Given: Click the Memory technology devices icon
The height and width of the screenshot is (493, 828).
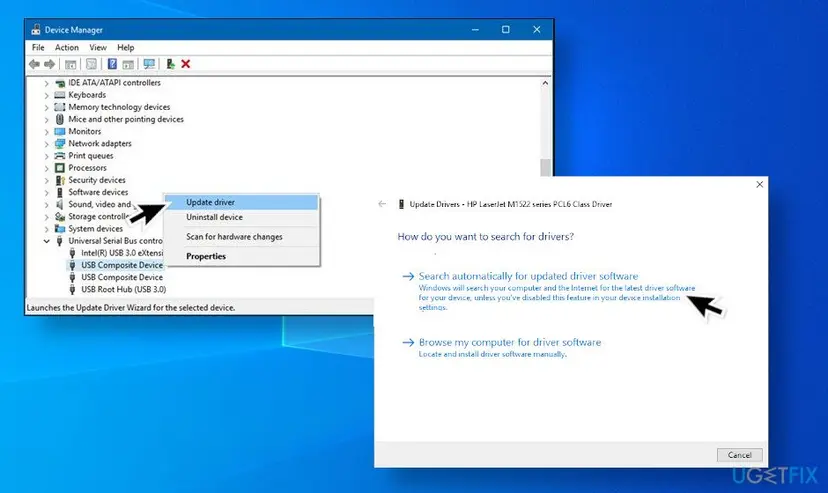Looking at the screenshot, I should 60,107.
